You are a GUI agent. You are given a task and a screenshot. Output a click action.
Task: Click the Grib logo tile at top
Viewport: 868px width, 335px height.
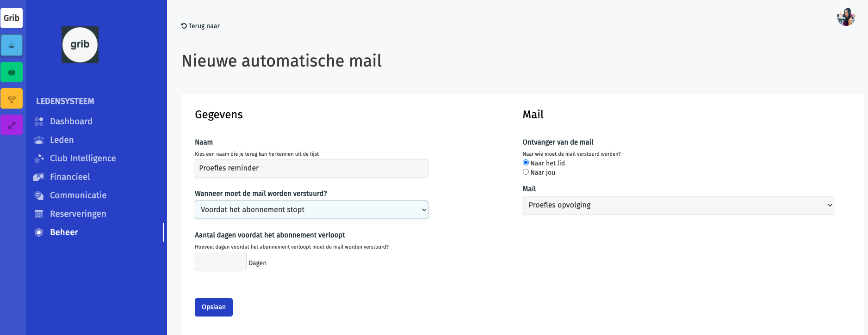click(x=12, y=18)
